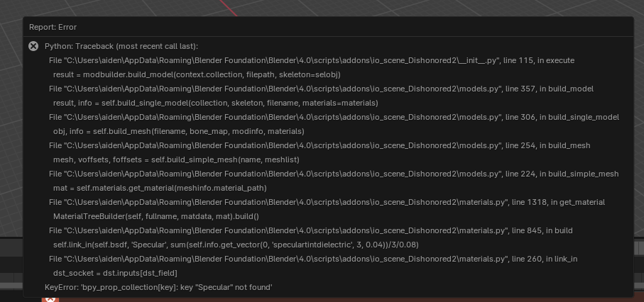Image resolution: width=644 pixels, height=302 pixels.
Task: Select the 'obj, info = self.build_mesh' line
Action: tap(178, 131)
